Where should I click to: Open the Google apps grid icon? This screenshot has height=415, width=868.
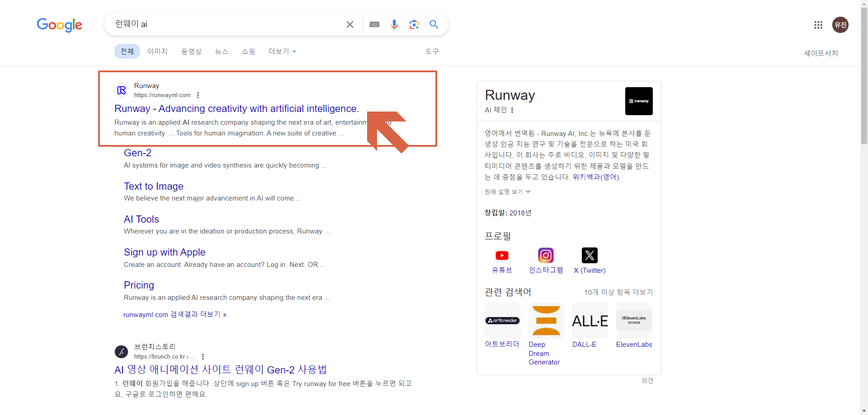(x=818, y=25)
